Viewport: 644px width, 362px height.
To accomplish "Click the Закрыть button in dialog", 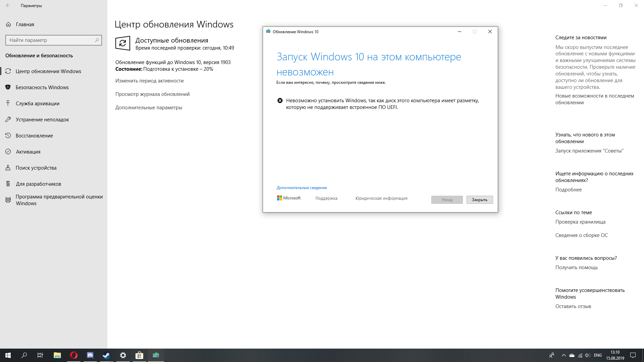I will [x=480, y=200].
